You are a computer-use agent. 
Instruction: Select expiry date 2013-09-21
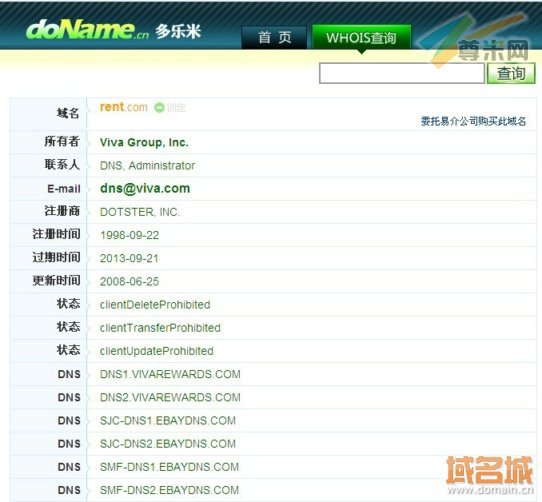[129, 258]
